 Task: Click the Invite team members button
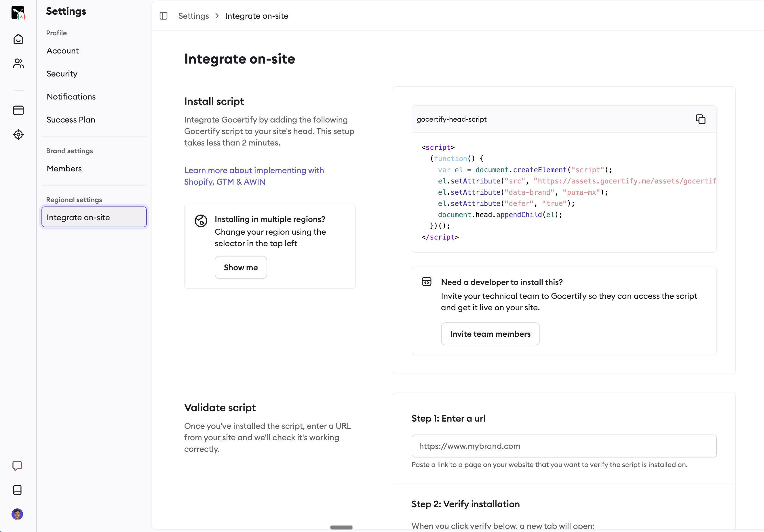coord(490,334)
